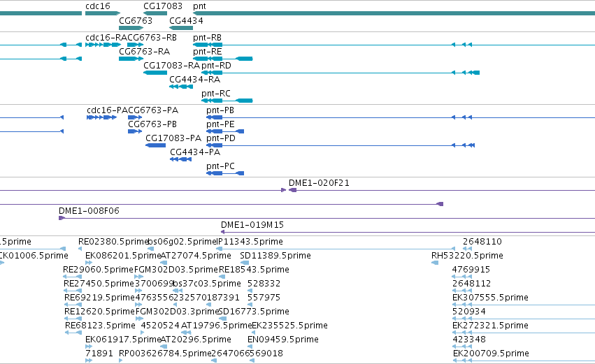Select the CG6763-RA transcript label
The height and width of the screenshot is (364, 595).
144,52
